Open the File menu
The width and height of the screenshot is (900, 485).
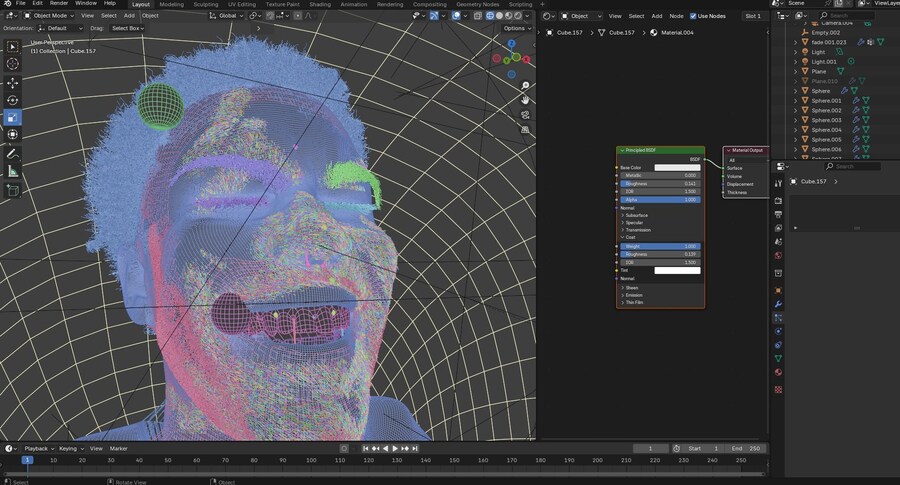pyautogui.click(x=21, y=3)
